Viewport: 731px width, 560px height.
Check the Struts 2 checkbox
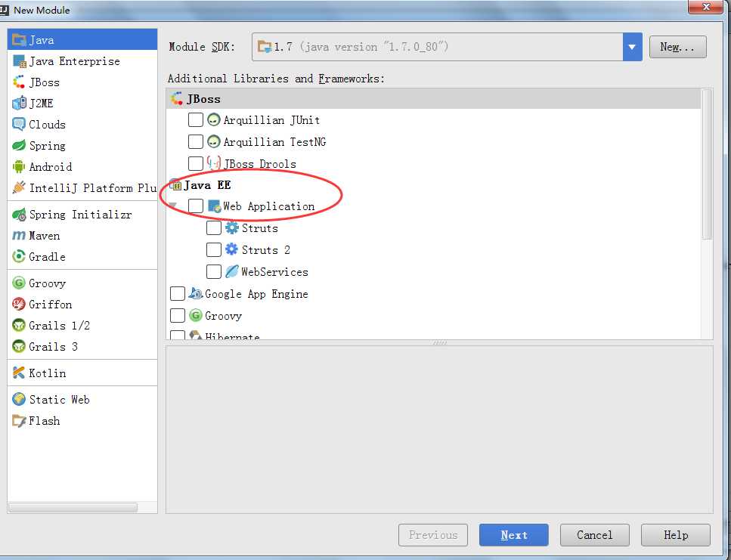click(214, 249)
